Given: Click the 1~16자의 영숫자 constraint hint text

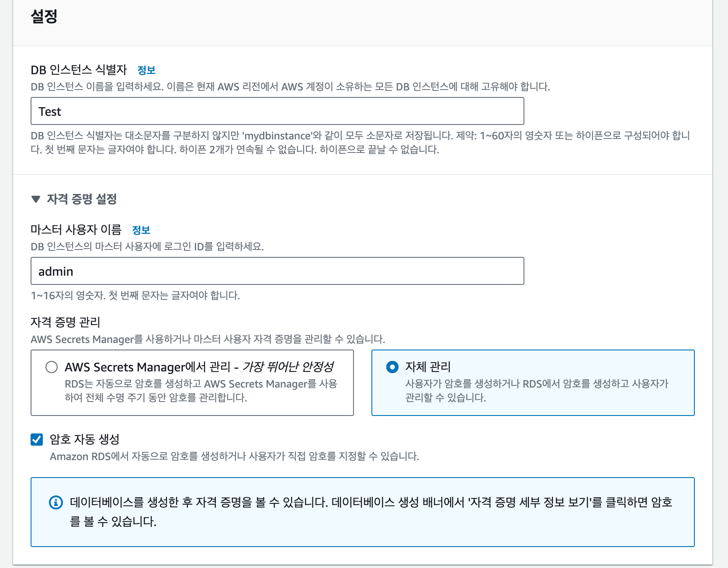Looking at the screenshot, I should [135, 295].
